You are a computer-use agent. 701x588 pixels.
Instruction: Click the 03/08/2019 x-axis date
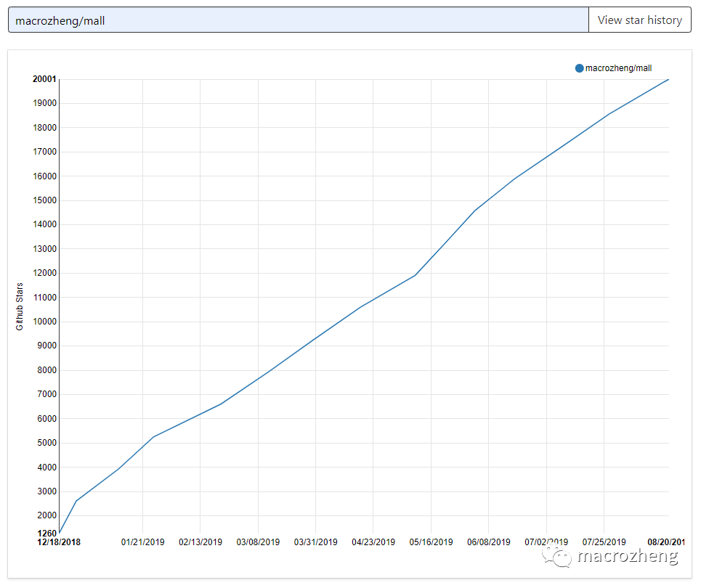258,542
